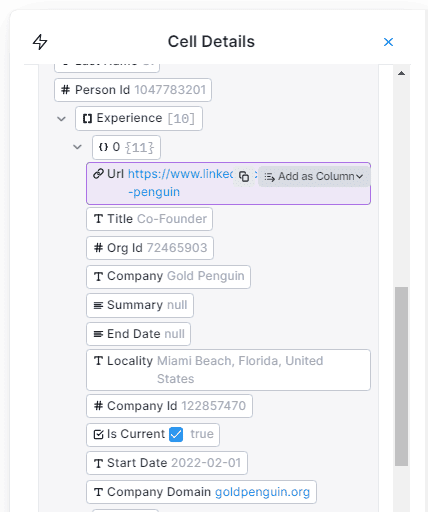Click the scrollbar up arrow

point(401,73)
